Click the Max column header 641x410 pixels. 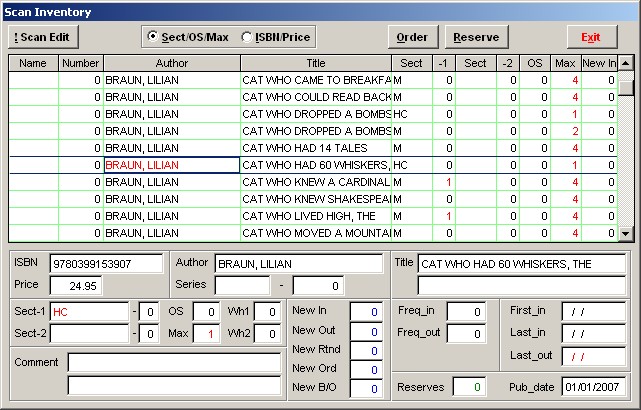[x=565, y=63]
